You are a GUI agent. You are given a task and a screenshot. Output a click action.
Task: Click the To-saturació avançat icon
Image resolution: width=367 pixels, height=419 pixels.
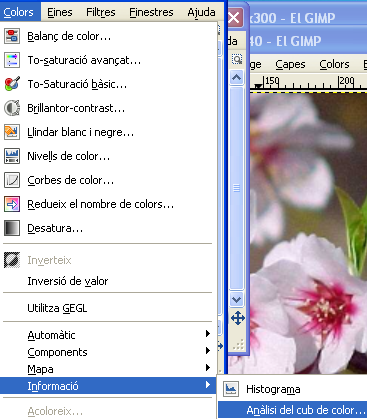point(12,60)
